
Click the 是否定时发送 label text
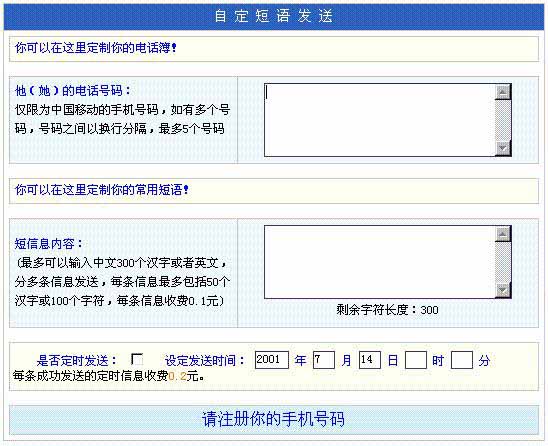77,360
